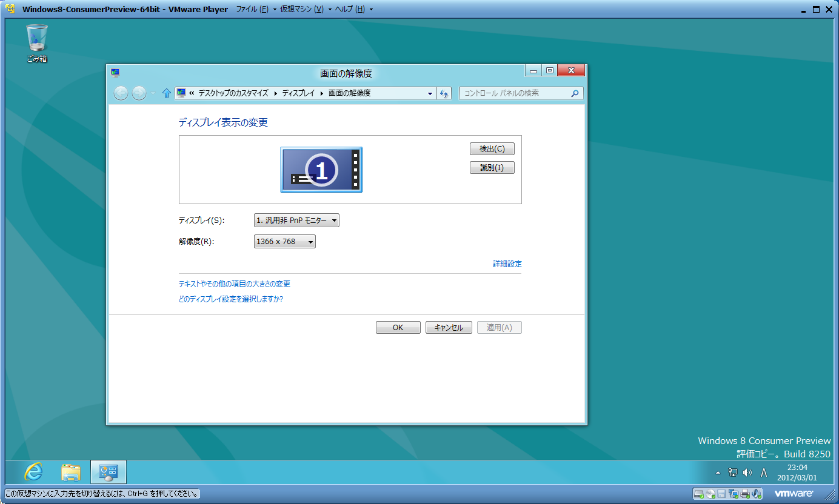Click the VMware floppy drive status icon

(x=722, y=494)
